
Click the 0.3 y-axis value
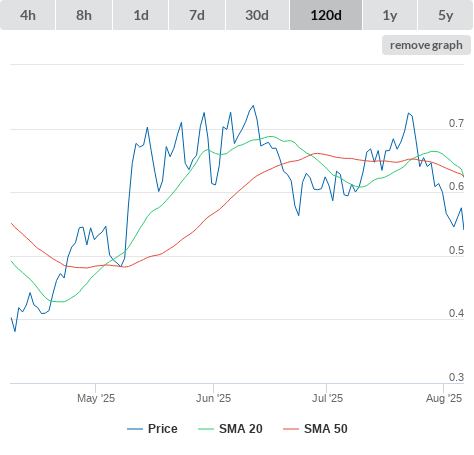[x=456, y=377]
